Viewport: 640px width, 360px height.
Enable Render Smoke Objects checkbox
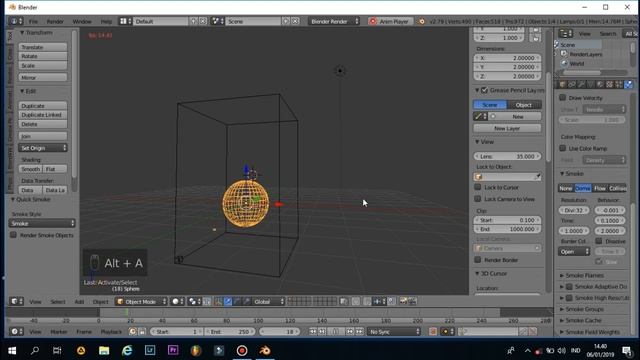(13, 235)
